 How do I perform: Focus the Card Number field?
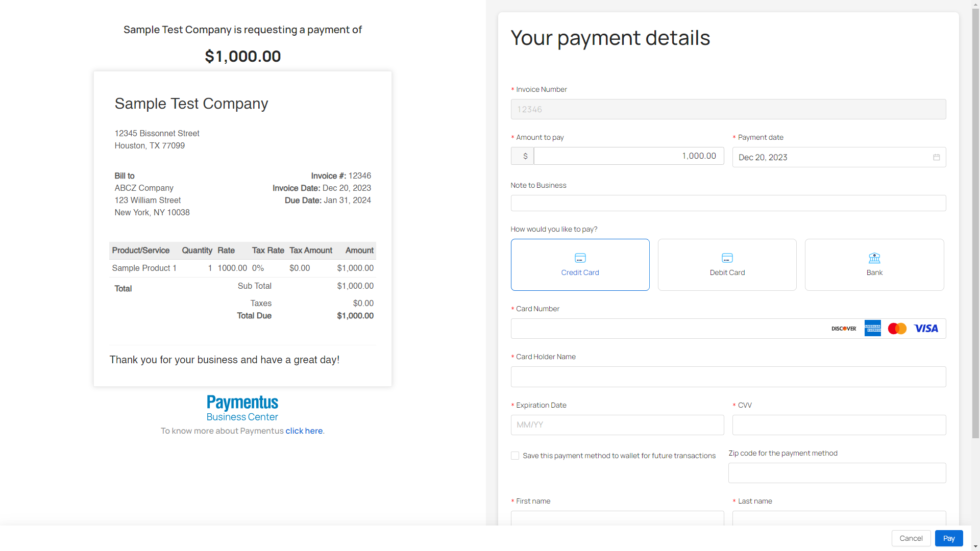point(664,329)
